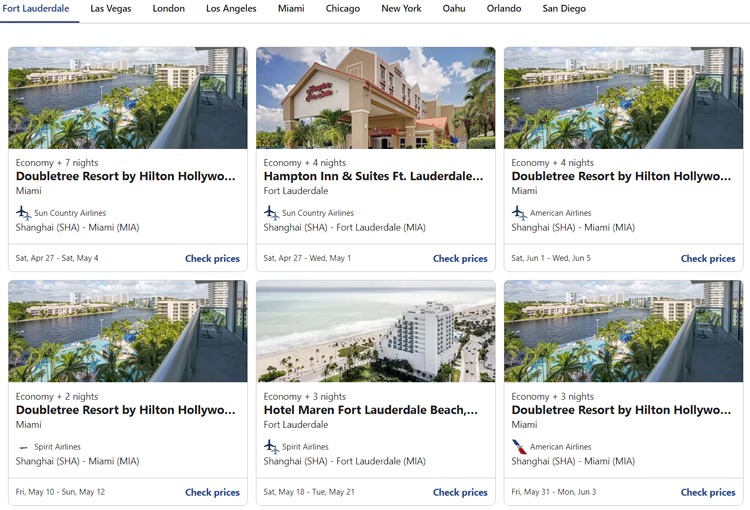
Task: Check prices for Hotel Maren package
Action: (x=460, y=492)
